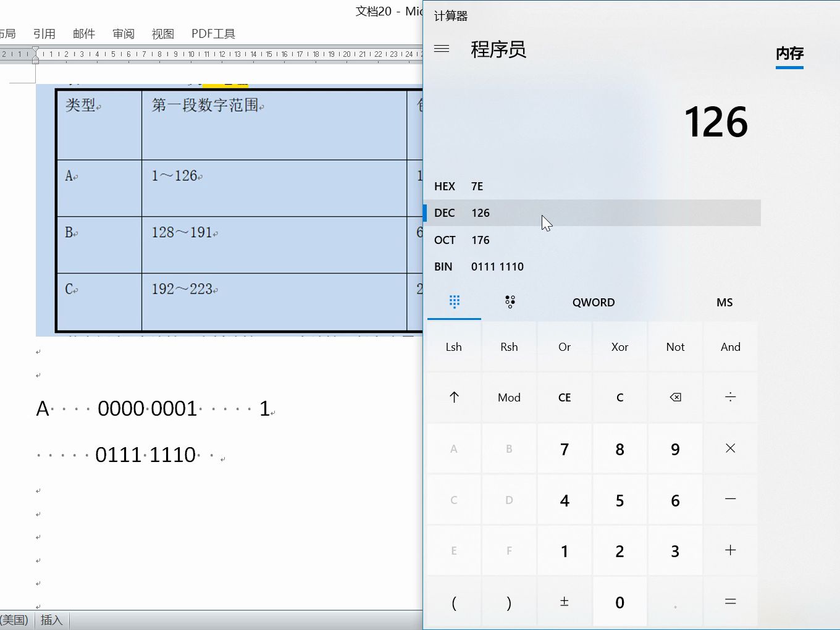Click digit 7 on keypad
Viewport: 840px width, 630px height.
pyautogui.click(x=565, y=449)
